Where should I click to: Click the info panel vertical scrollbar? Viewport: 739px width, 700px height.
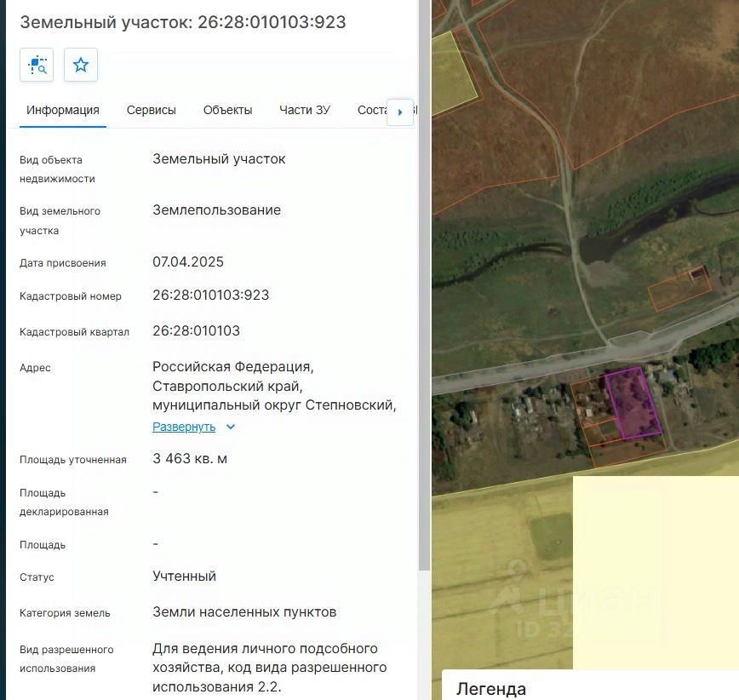coord(425,285)
